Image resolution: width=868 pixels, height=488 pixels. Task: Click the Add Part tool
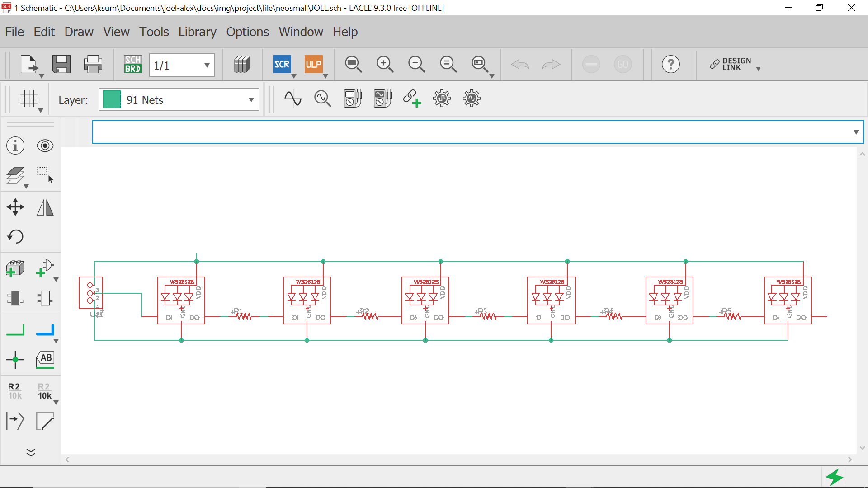coord(15,268)
